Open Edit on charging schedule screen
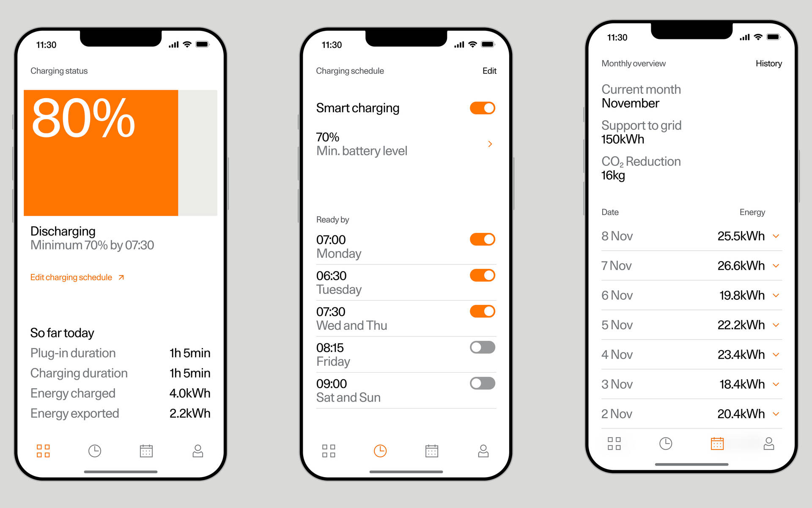This screenshot has height=508, width=812. 489,71
